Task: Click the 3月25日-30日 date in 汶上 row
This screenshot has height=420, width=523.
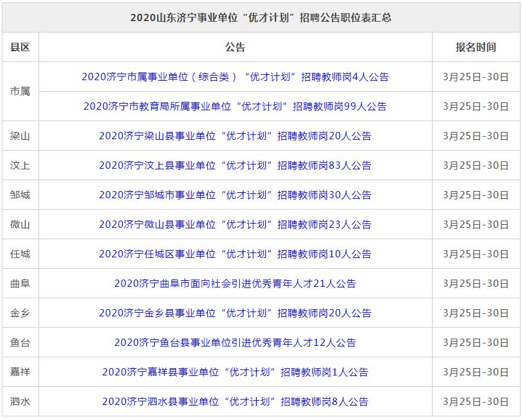Action: pos(476,166)
